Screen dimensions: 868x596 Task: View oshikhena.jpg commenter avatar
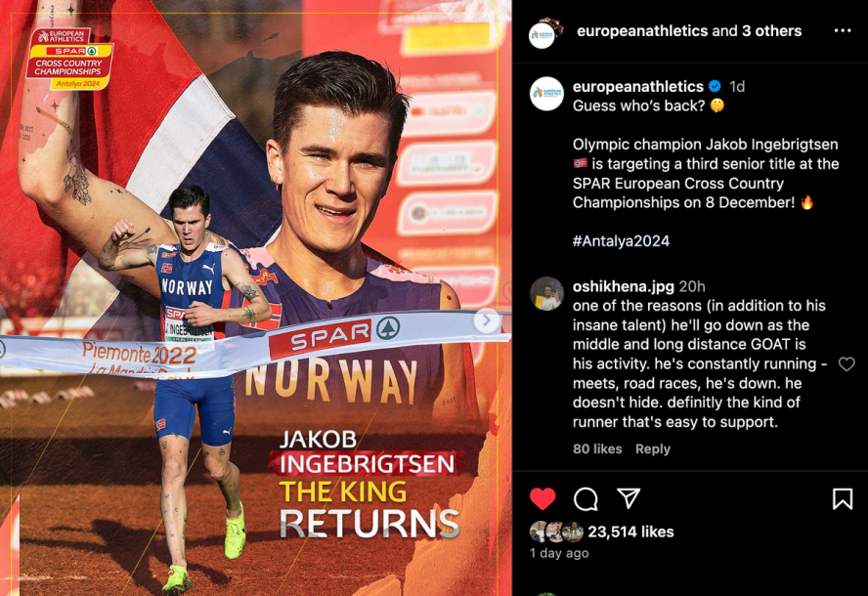tap(546, 293)
